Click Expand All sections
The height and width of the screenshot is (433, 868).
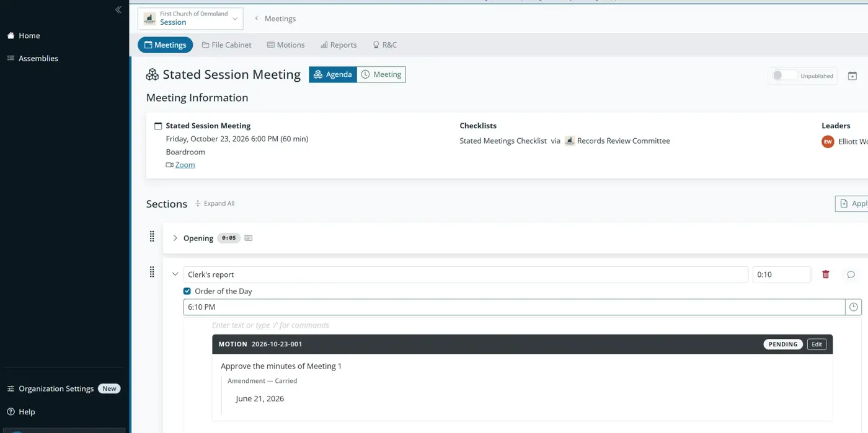[x=215, y=203]
